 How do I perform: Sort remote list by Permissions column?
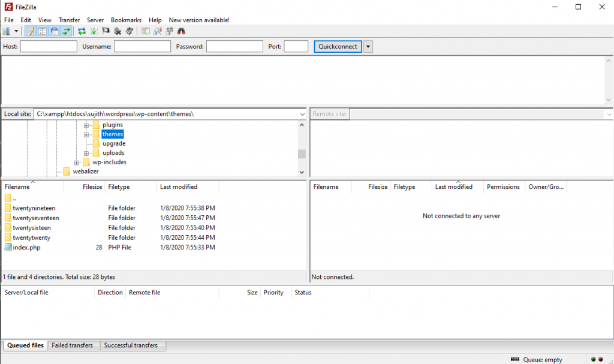pyautogui.click(x=504, y=187)
